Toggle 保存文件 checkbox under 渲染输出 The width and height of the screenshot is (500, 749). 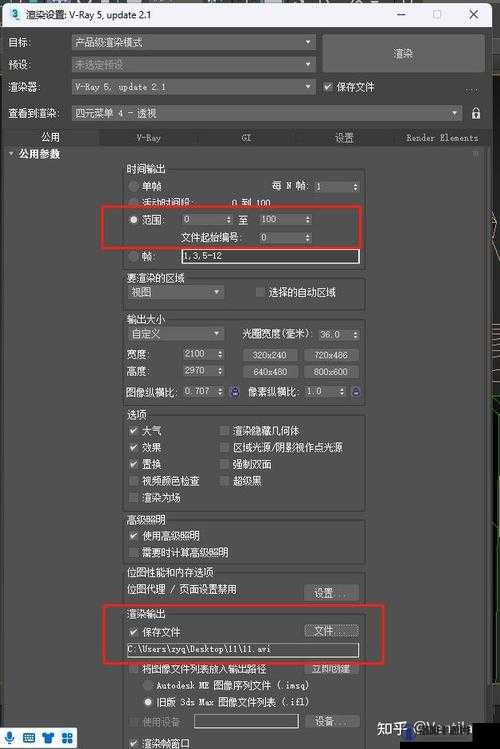coord(133,631)
